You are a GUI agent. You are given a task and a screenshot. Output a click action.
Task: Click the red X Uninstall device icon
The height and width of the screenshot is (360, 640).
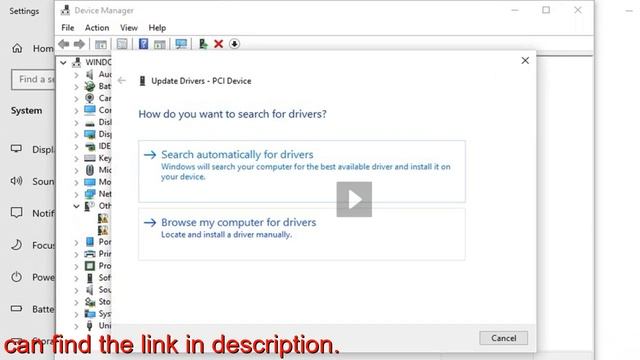[218, 44]
